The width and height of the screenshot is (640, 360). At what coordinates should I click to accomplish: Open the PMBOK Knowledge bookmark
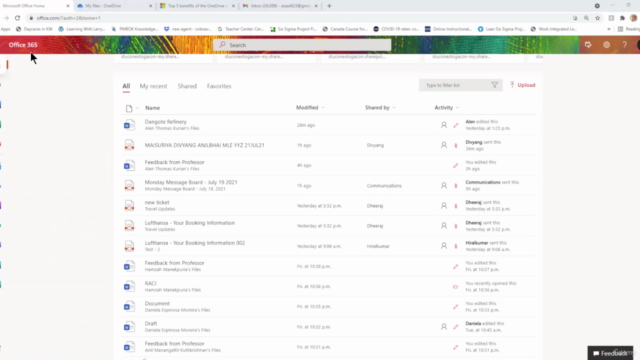(134, 29)
